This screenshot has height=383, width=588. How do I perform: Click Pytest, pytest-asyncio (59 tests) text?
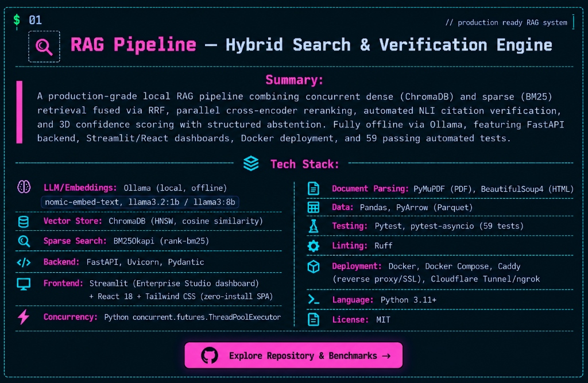(449, 226)
